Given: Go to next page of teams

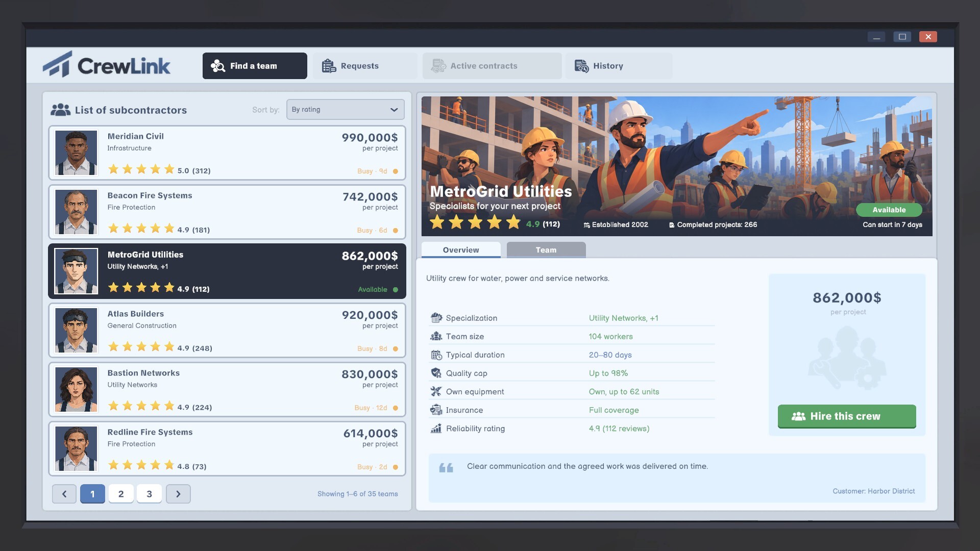Looking at the screenshot, I should (178, 494).
